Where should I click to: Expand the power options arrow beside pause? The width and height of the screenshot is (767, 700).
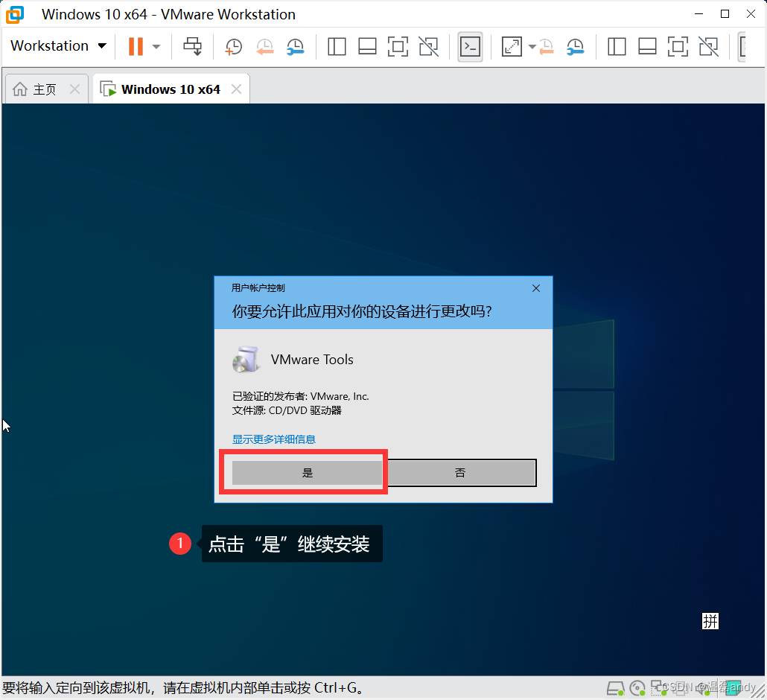[x=156, y=46]
